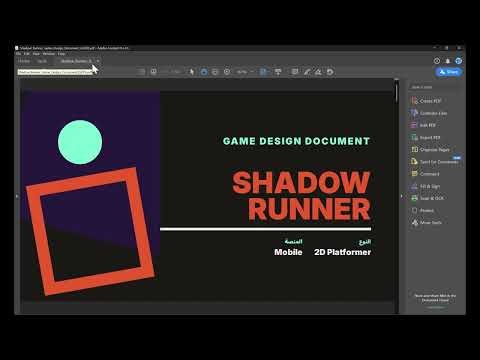Click the Fill & Sign tool icon
This screenshot has width=480, height=360.
coord(414,186)
